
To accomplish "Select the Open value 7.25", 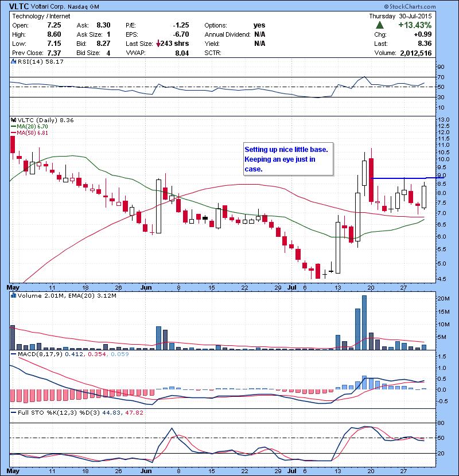I will (x=54, y=25).
